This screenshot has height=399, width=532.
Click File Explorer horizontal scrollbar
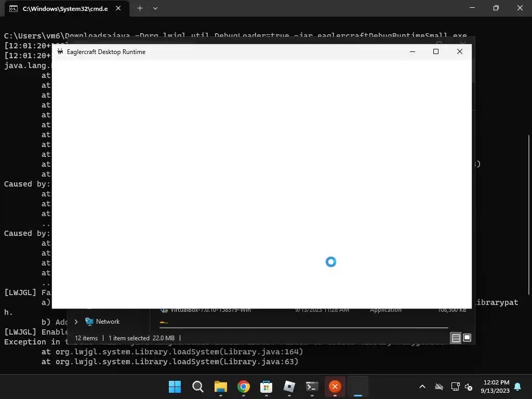(x=303, y=328)
